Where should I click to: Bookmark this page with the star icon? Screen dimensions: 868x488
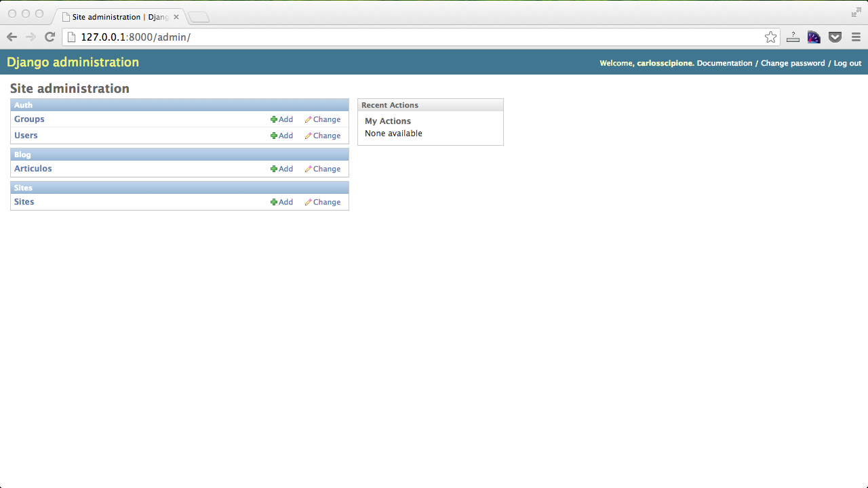click(770, 37)
